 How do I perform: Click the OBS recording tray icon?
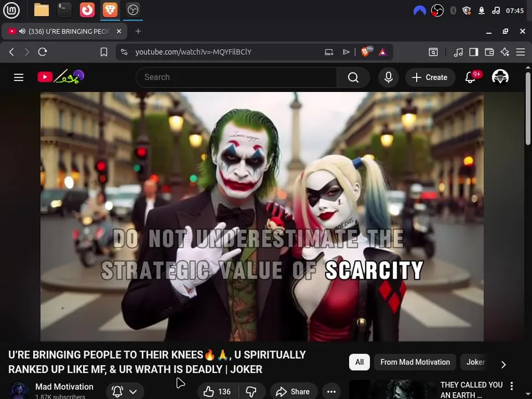(x=437, y=11)
